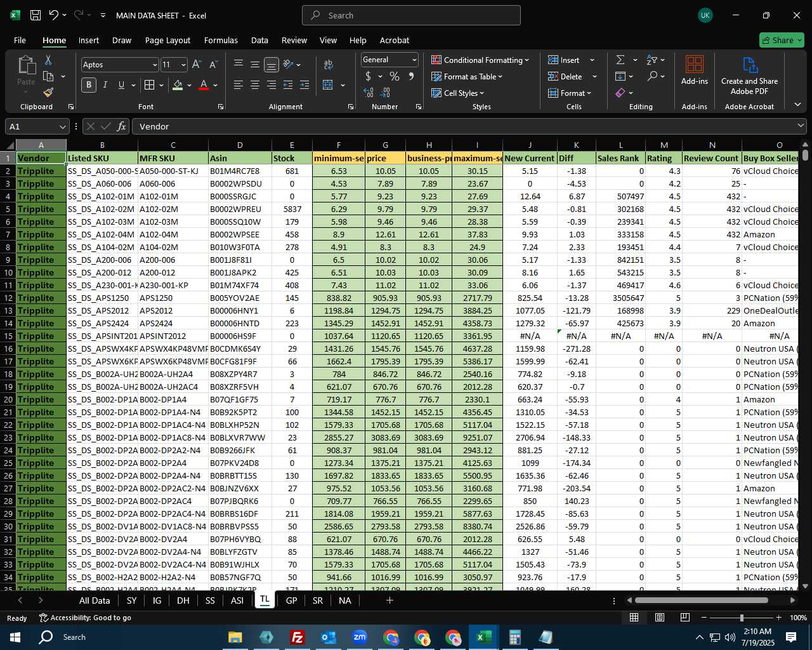Toggle middle vertical alignment
Image resolution: width=812 pixels, height=650 pixels.
tap(255, 65)
